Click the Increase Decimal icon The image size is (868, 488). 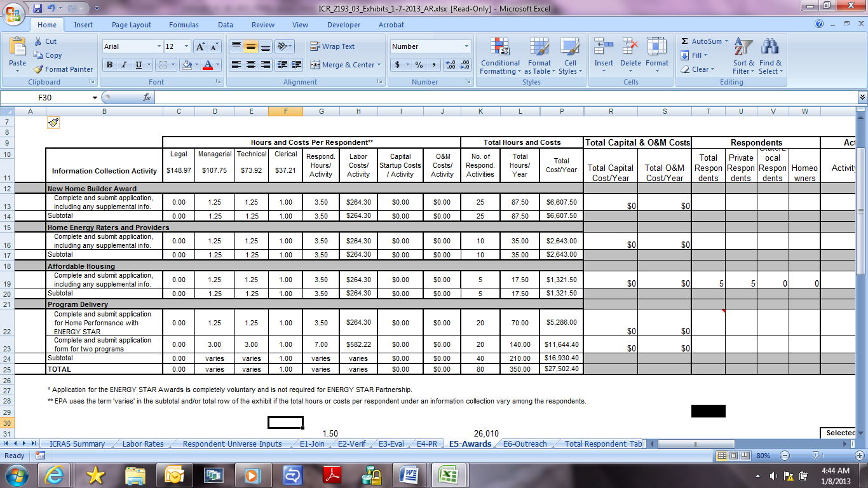451,65
